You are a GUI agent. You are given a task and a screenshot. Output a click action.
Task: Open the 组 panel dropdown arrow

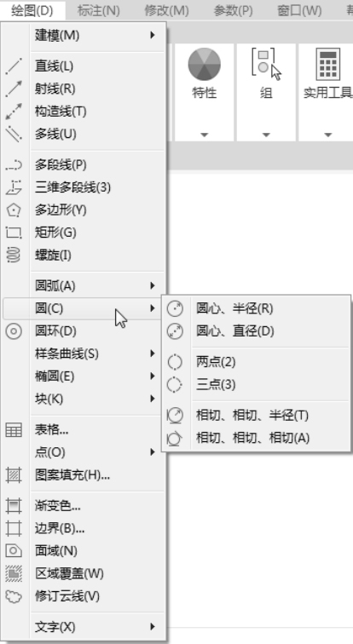coord(266,135)
